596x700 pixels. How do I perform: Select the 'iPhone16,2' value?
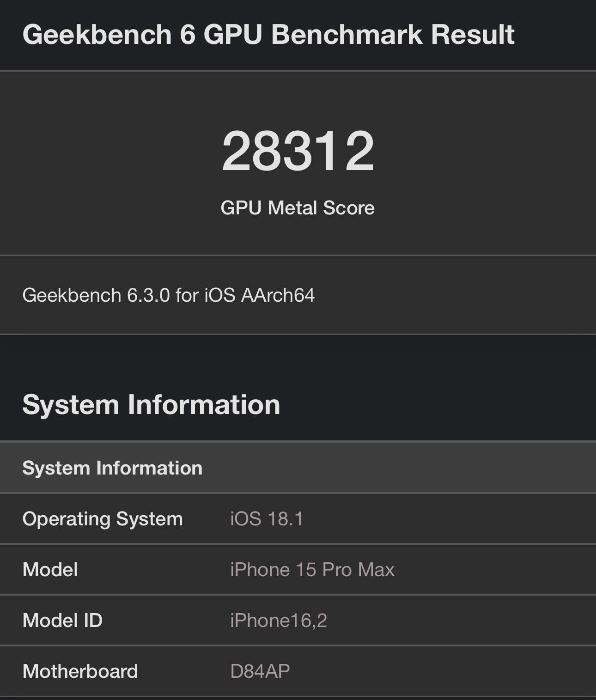pos(279,621)
